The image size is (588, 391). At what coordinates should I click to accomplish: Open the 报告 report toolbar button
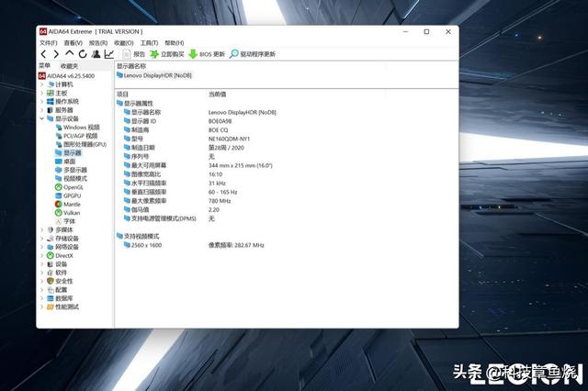click(133, 54)
